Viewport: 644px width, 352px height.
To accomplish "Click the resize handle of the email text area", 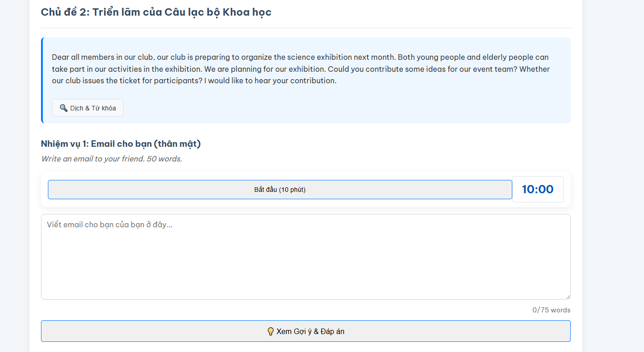I will coord(568,296).
